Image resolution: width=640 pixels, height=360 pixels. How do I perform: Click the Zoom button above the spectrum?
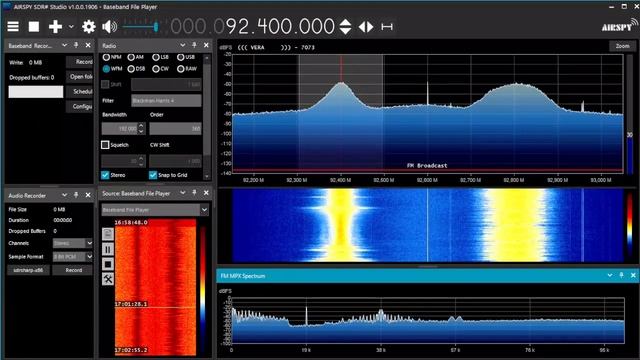(622, 46)
